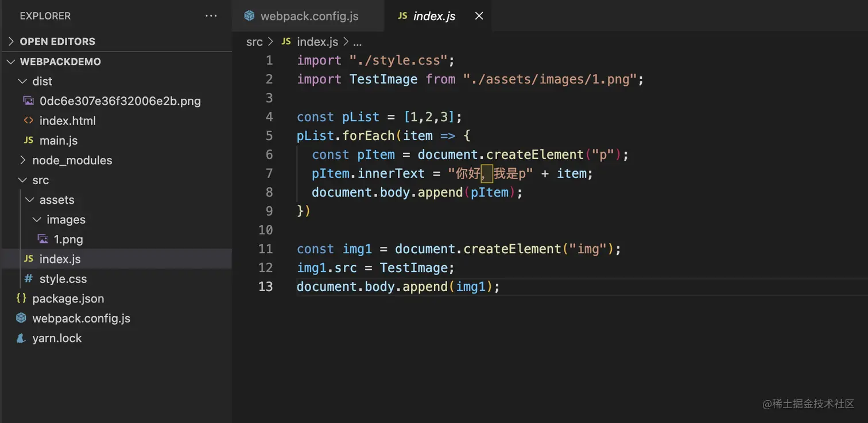Viewport: 868px width, 423px height.
Task: Click line number 13 in the gutter
Action: (266, 286)
